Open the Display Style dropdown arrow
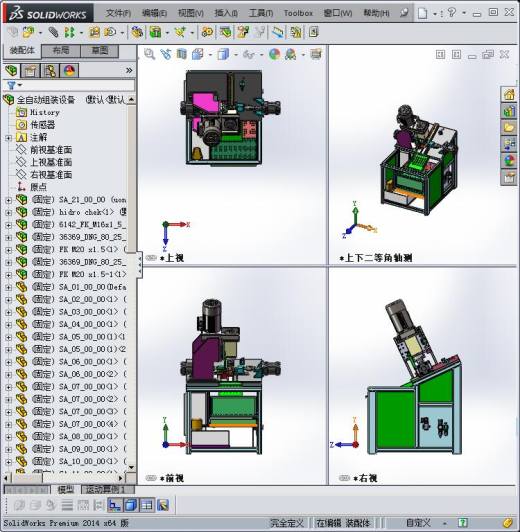The width and height of the screenshot is (520, 532). pyautogui.click(x=236, y=55)
